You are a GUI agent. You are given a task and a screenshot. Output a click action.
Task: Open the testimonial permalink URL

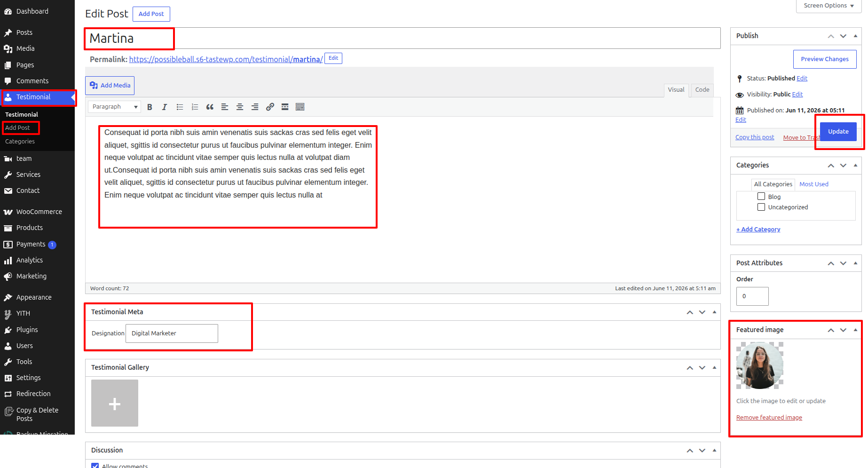[226, 59]
